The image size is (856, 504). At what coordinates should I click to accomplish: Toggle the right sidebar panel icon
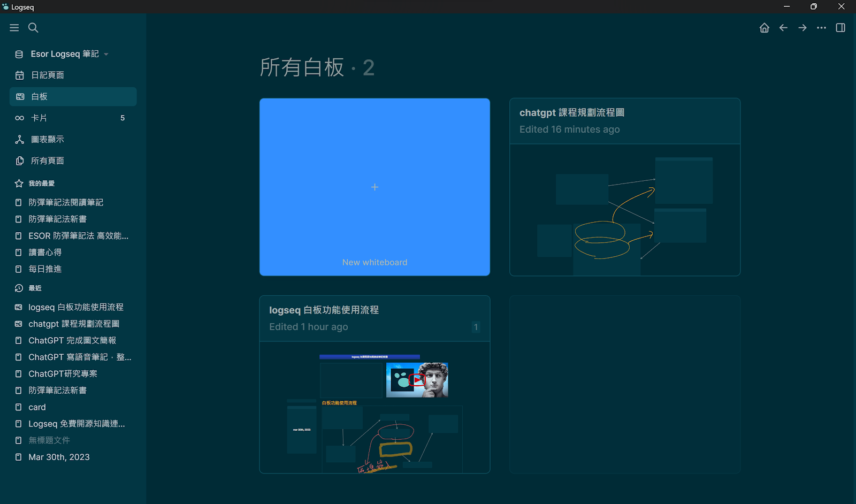(840, 28)
